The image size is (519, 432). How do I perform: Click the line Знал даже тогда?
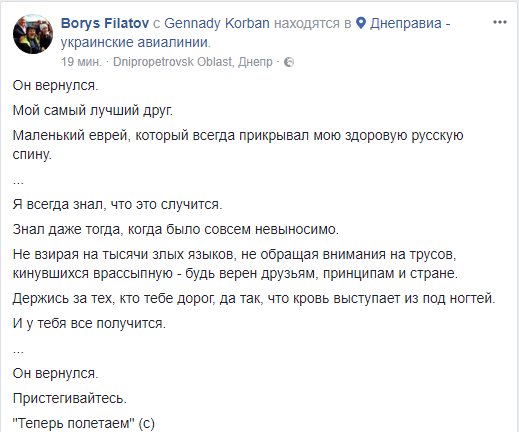(176, 229)
